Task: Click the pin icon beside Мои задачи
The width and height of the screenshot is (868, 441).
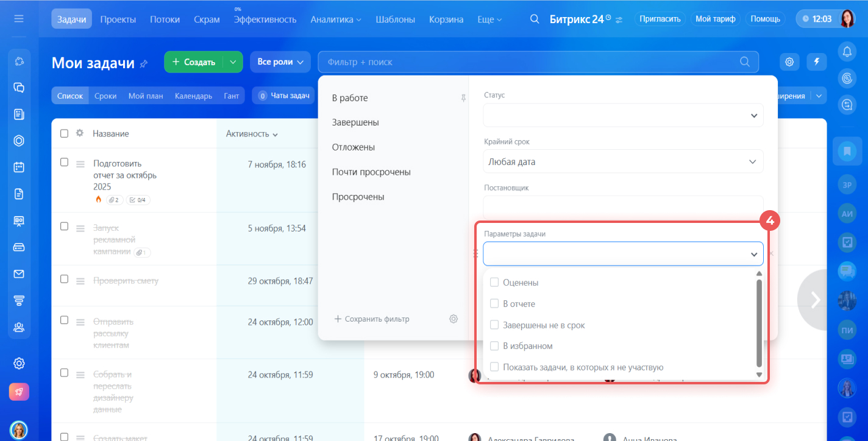Action: click(x=144, y=63)
